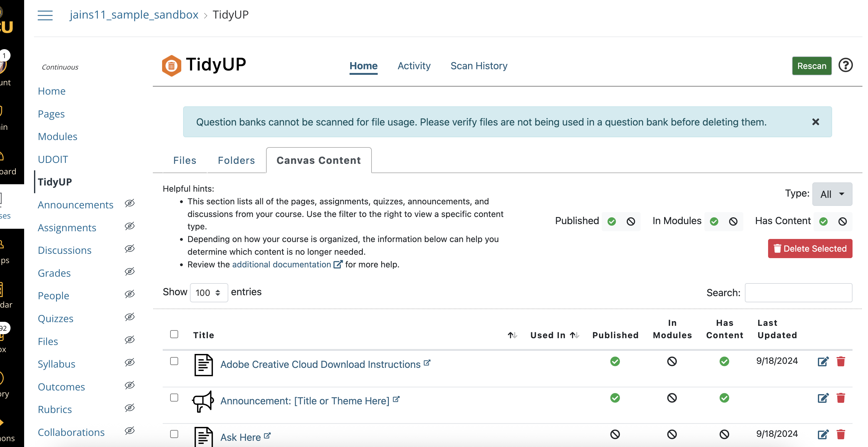868x447 pixels.
Task: Open Announcement: [Title or Theme Here] link
Action: [305, 401]
